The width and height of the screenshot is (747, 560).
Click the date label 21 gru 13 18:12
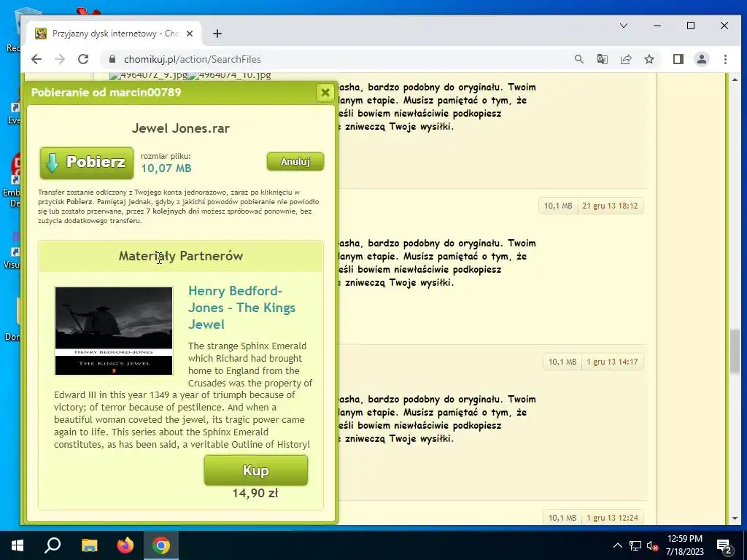610,206
